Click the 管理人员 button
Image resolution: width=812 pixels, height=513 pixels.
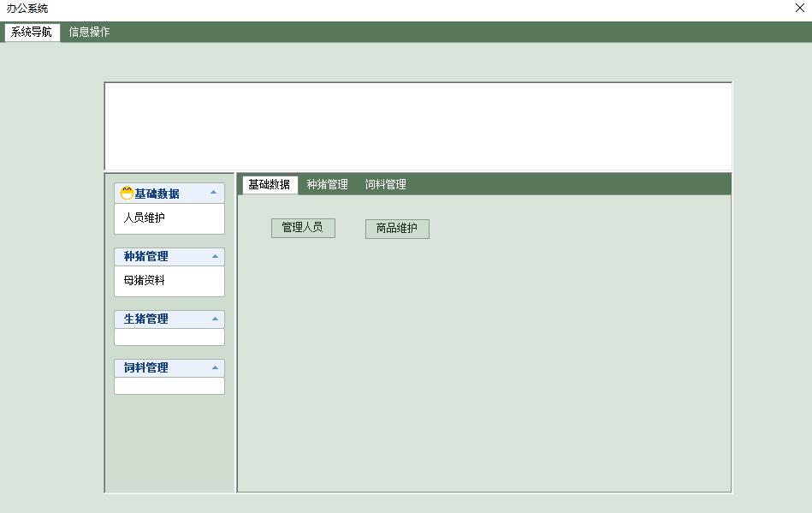pos(303,228)
